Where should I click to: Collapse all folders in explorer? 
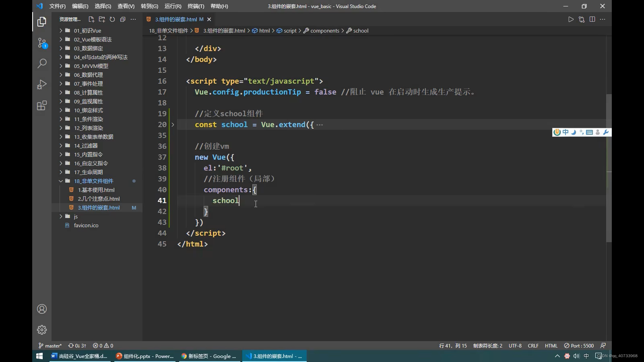tap(123, 19)
